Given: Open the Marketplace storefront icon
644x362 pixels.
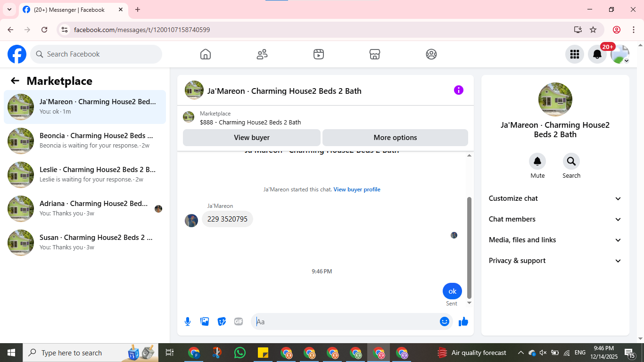Looking at the screenshot, I should point(375,54).
